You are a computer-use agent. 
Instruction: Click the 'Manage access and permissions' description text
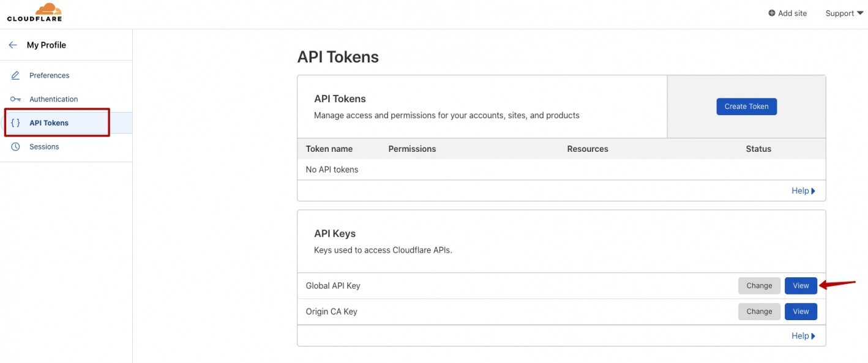447,115
